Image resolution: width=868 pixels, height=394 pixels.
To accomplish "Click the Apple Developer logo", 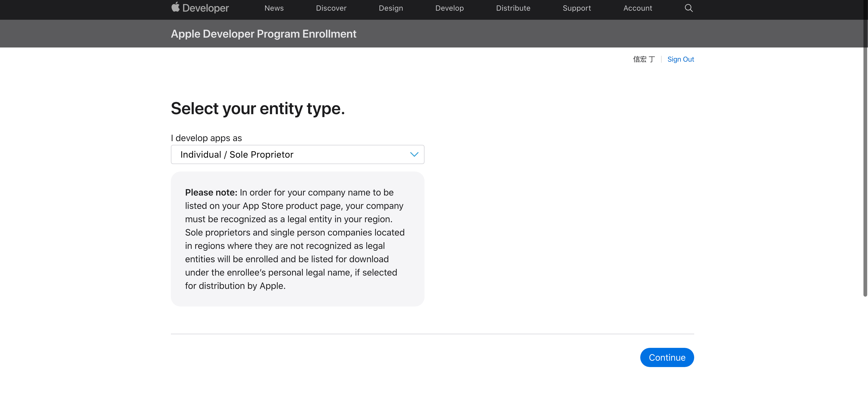I will pos(176,7).
